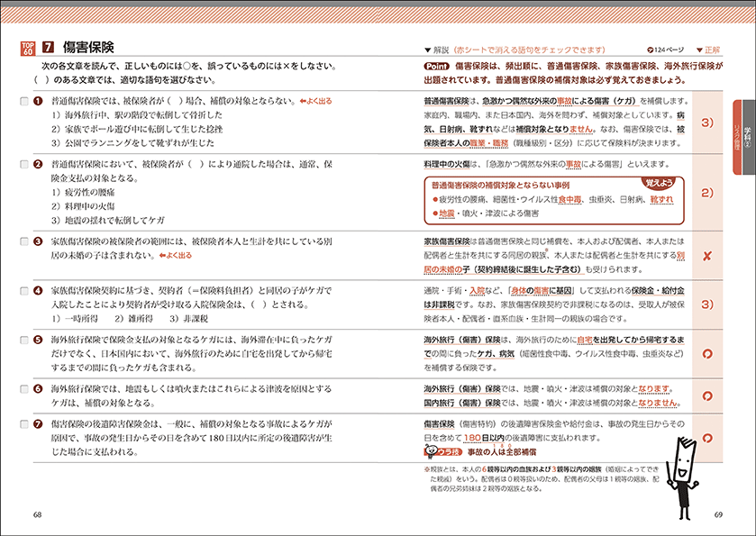The width and height of the screenshot is (756, 536).
Task: Tick the checkbox for question 7
Action: 24,424
